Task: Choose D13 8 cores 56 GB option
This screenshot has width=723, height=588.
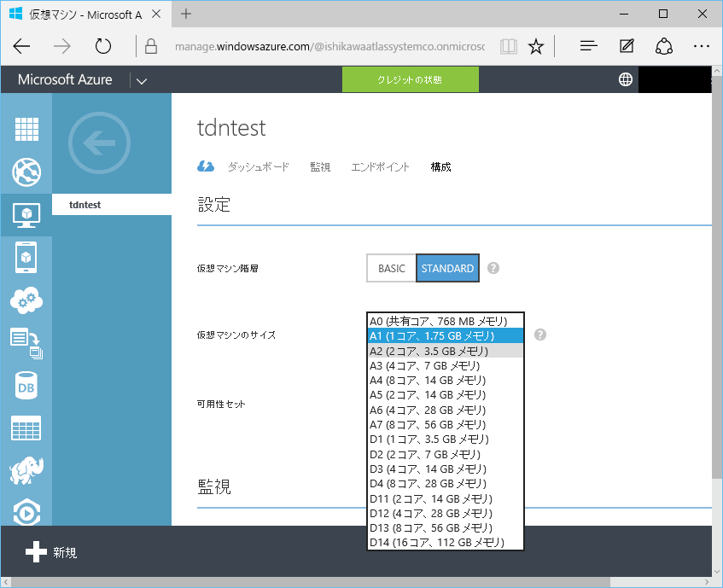Action: 446,528
